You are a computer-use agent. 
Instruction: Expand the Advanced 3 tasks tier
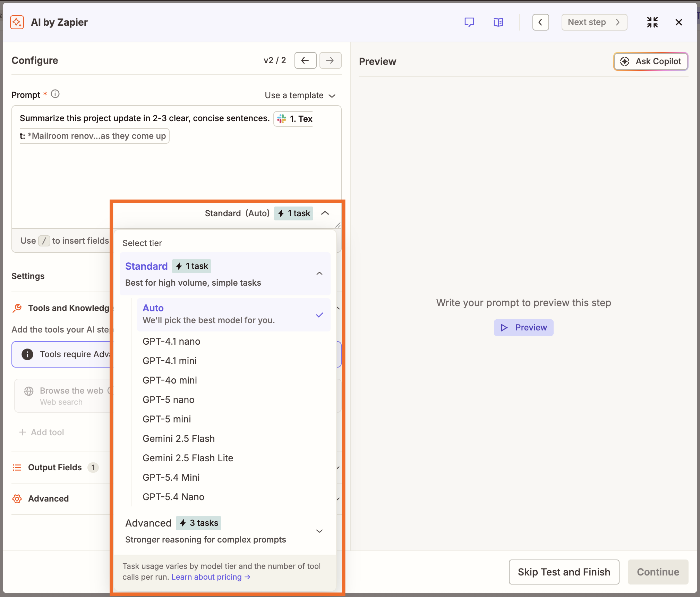225,531
